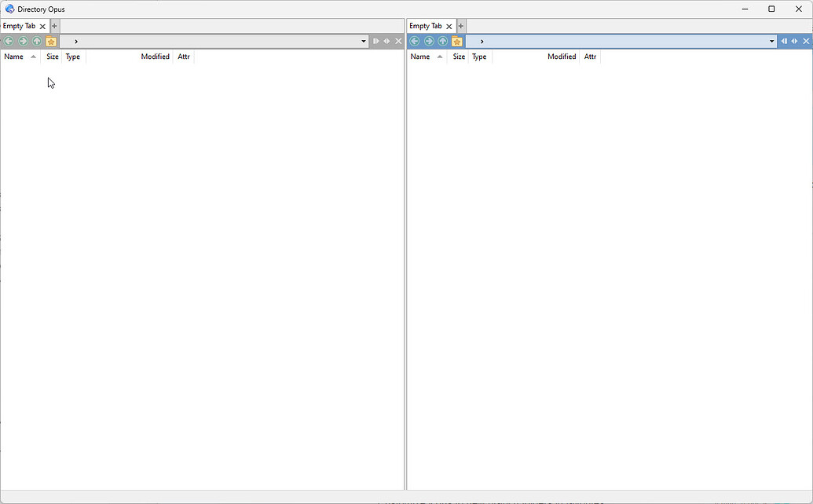The height and width of the screenshot is (504, 813).
Task: Click left pane copy-path-to-right arrow icon
Action: pos(376,41)
